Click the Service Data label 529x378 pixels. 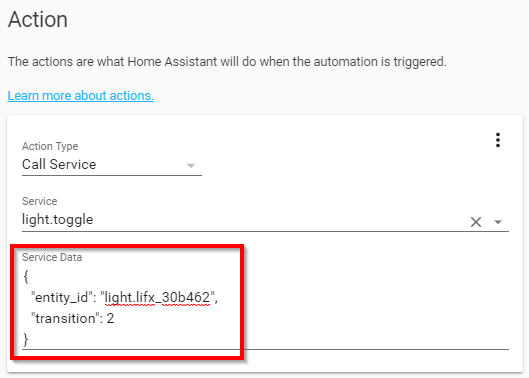click(52, 257)
